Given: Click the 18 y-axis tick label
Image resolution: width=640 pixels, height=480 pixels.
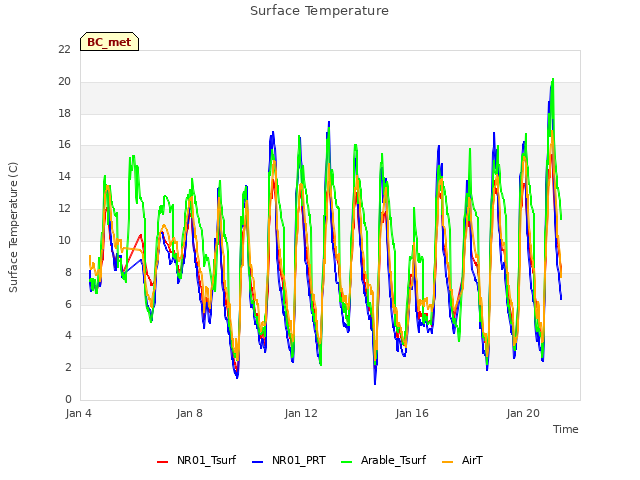Looking at the screenshot, I should click(x=64, y=113).
